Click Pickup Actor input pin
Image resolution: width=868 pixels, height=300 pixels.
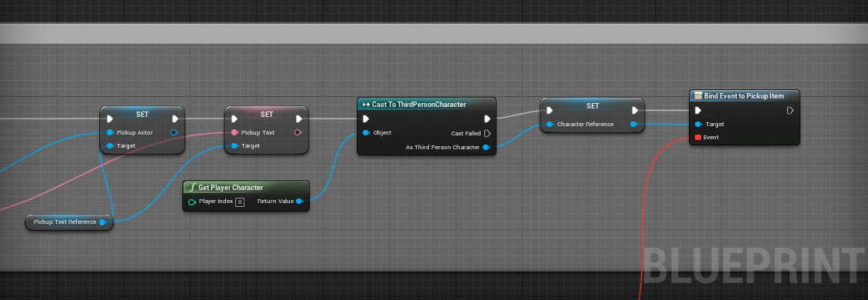[x=110, y=133]
